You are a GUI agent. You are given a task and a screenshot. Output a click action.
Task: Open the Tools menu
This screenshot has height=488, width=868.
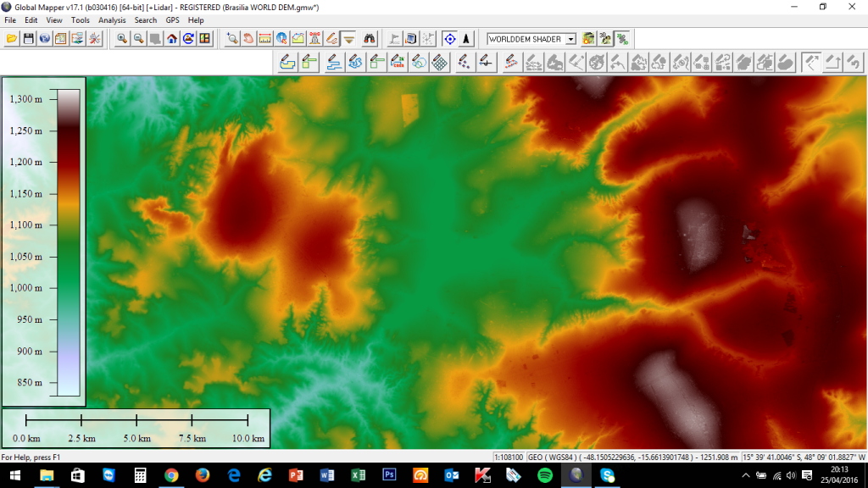pyautogui.click(x=81, y=20)
